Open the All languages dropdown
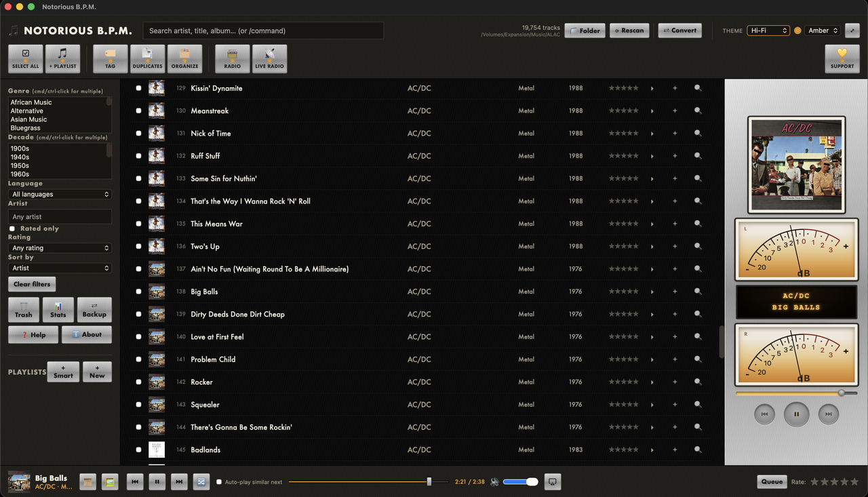The height and width of the screenshot is (497, 868). pyautogui.click(x=60, y=194)
